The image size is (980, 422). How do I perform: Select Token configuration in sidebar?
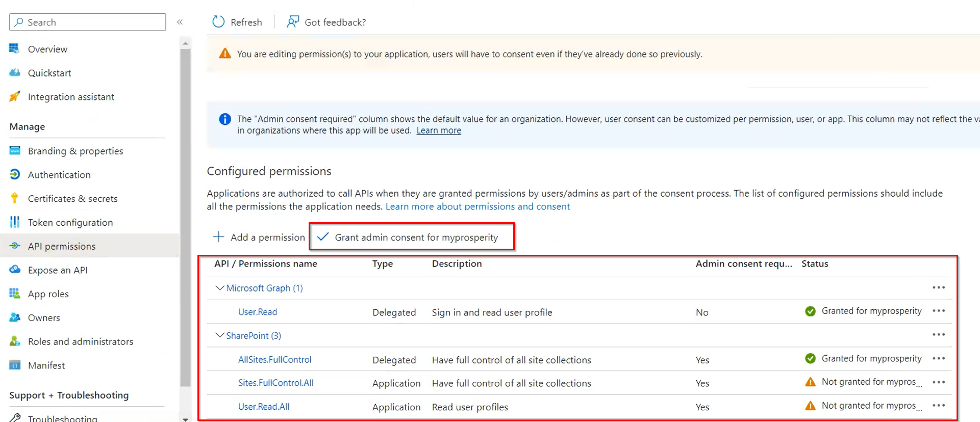[70, 223]
